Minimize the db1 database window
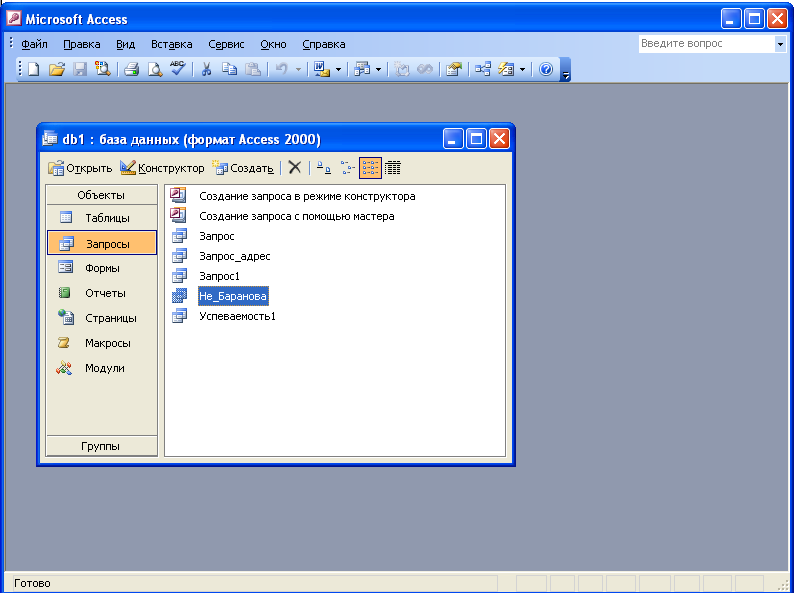 pyautogui.click(x=453, y=138)
